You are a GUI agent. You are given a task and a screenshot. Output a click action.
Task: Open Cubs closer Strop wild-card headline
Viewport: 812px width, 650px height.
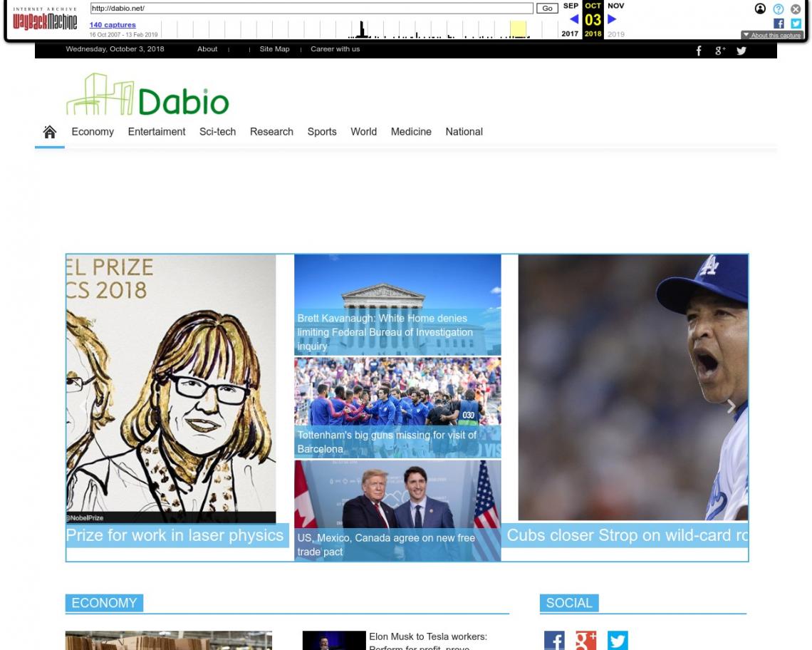click(627, 535)
